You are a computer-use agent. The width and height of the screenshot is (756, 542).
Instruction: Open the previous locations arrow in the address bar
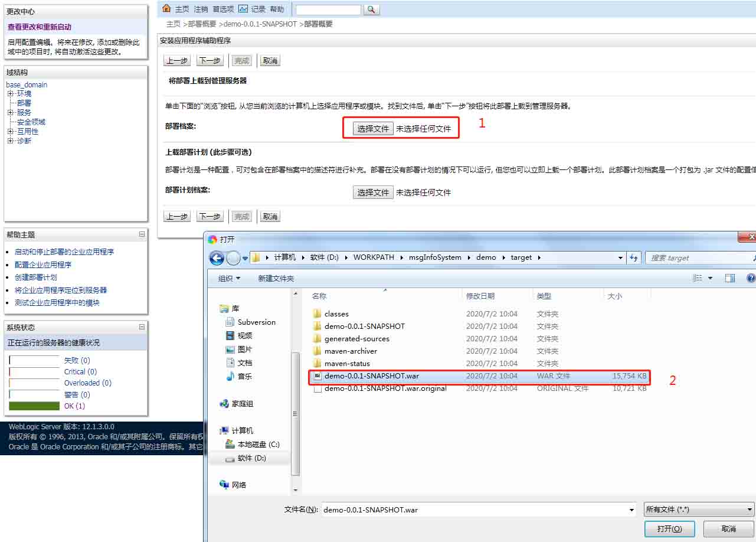pyautogui.click(x=620, y=258)
